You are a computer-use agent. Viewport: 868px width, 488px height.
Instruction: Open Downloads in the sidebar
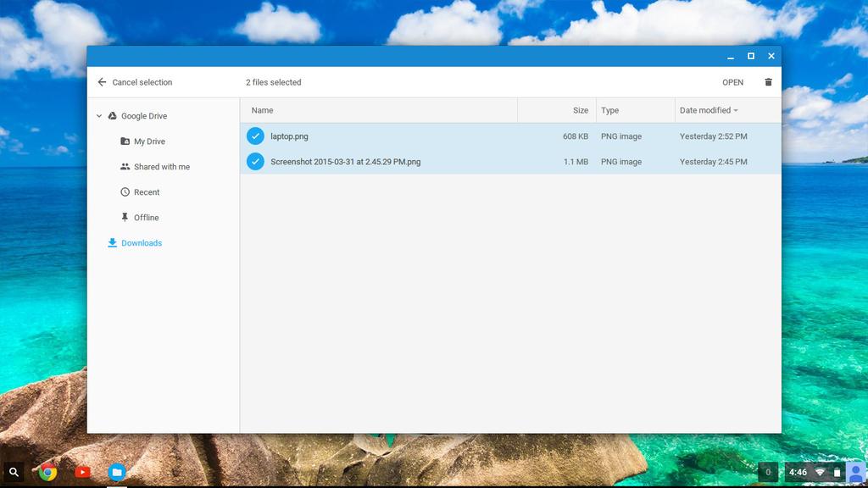(x=142, y=243)
